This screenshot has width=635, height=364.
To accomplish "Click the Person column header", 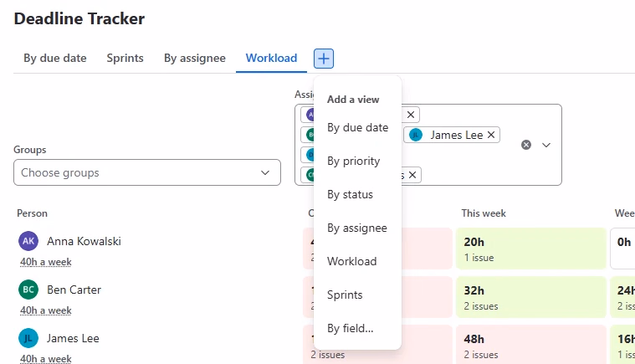I will 32,213.
